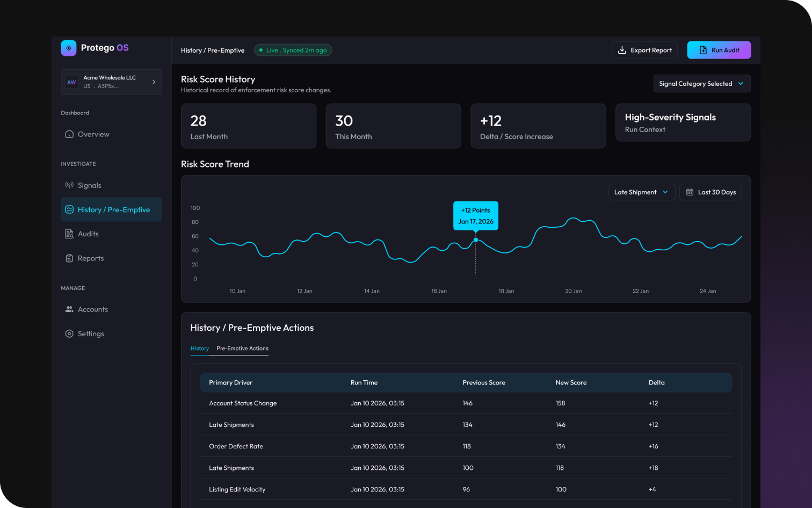Click the Export Report button
This screenshot has width=812, height=508.
(644, 50)
